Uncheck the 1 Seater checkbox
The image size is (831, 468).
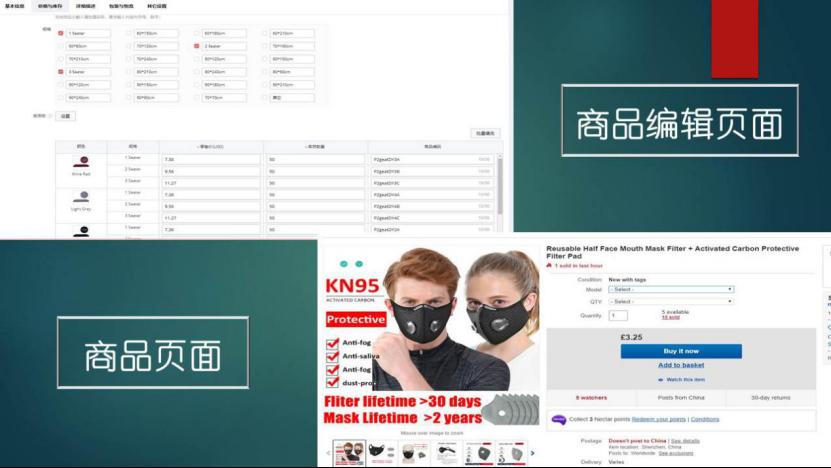coord(60,33)
